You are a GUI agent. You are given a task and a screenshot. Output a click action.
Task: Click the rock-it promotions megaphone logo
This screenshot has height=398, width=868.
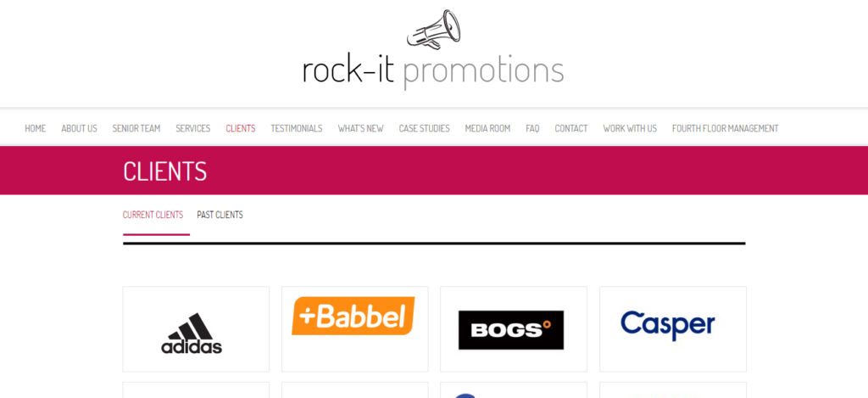pos(433,50)
